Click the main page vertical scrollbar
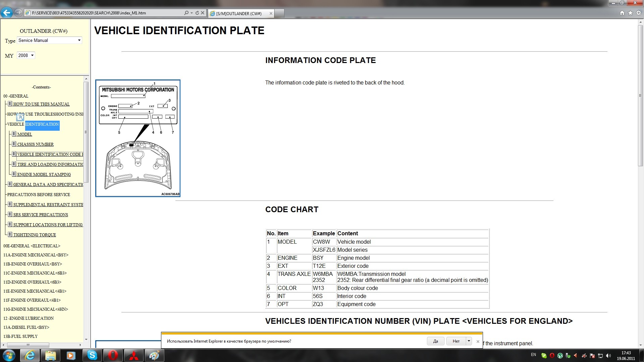The image size is (644, 362). point(640,96)
